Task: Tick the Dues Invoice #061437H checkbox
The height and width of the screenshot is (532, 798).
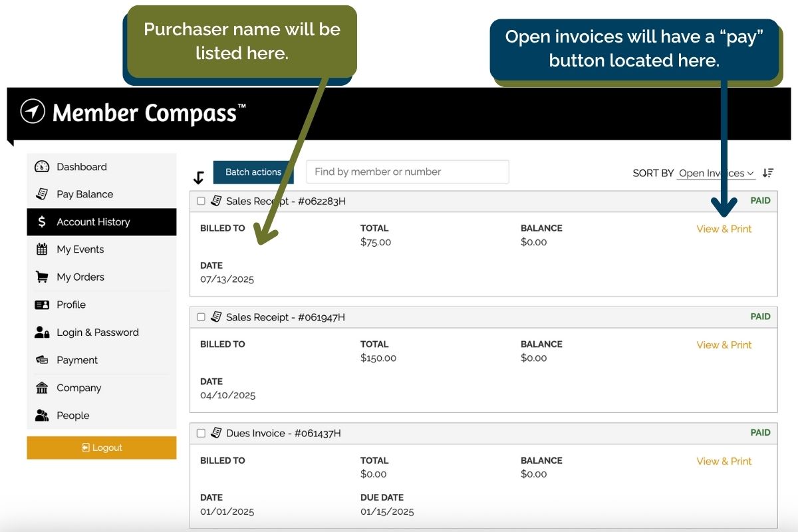Action: point(201,434)
